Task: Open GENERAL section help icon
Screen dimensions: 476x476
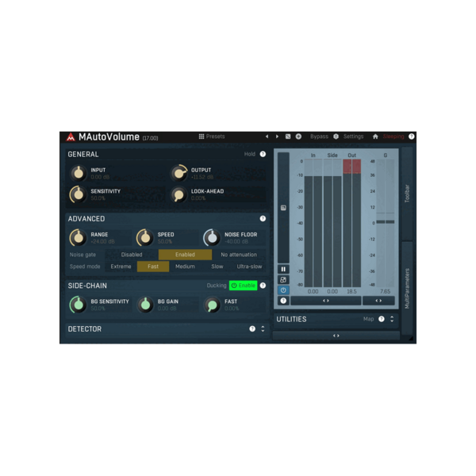Action: (263, 154)
